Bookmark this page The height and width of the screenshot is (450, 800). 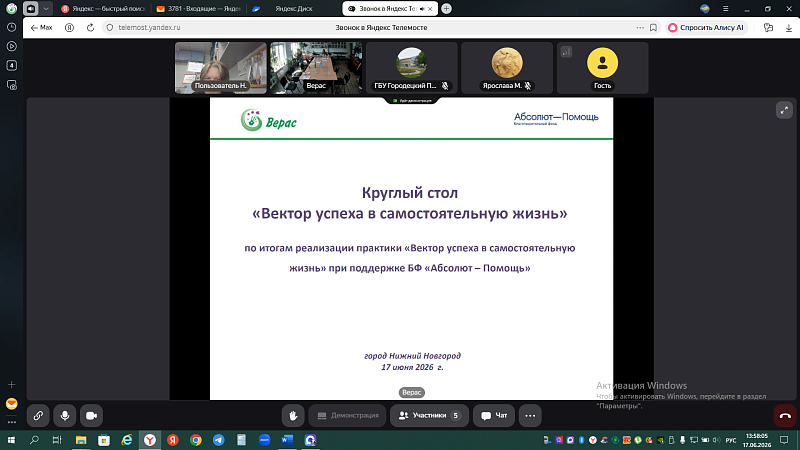pyautogui.click(x=653, y=28)
